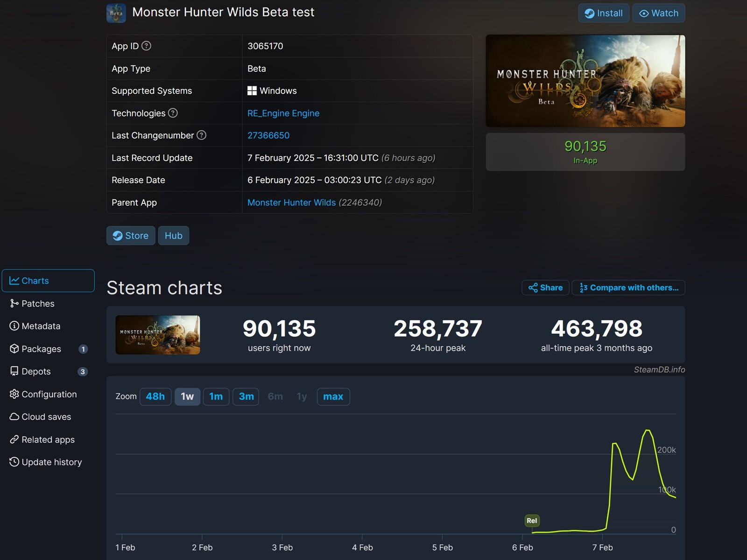Open changenumber 27366650 link
The image size is (747, 560).
[x=268, y=135]
